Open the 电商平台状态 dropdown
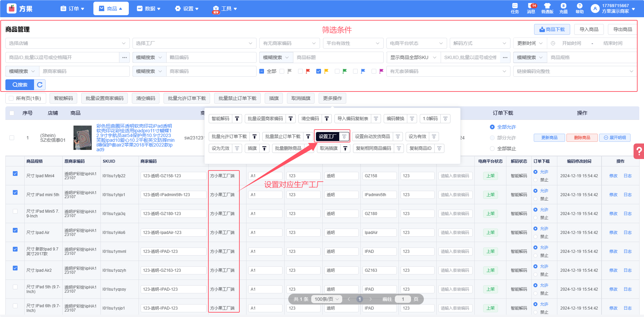Image resolution: width=644 pixels, height=317 pixels. (416, 43)
